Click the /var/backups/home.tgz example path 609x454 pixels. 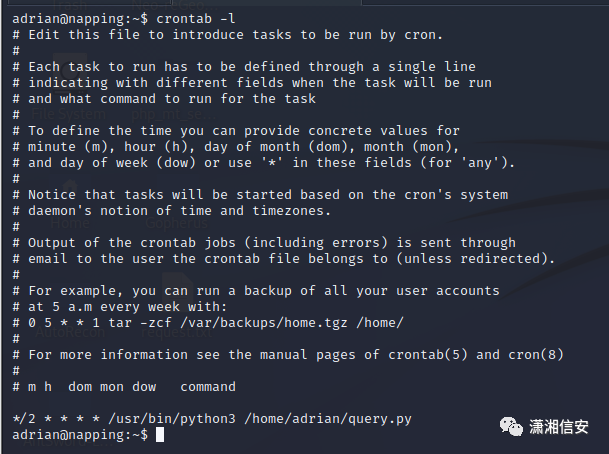(x=264, y=323)
